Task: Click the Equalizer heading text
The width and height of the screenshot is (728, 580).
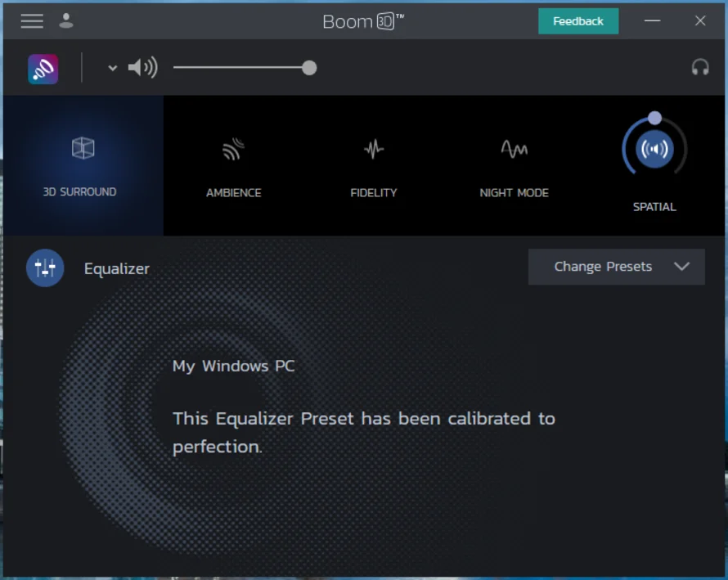Action: click(117, 269)
